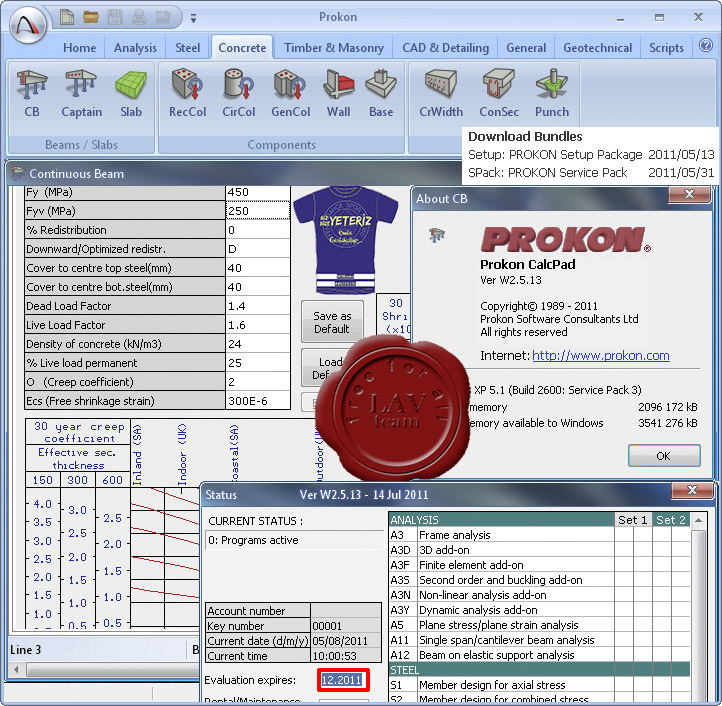Click the Density of concrete value 24
This screenshot has width=722, height=706.
(x=258, y=344)
